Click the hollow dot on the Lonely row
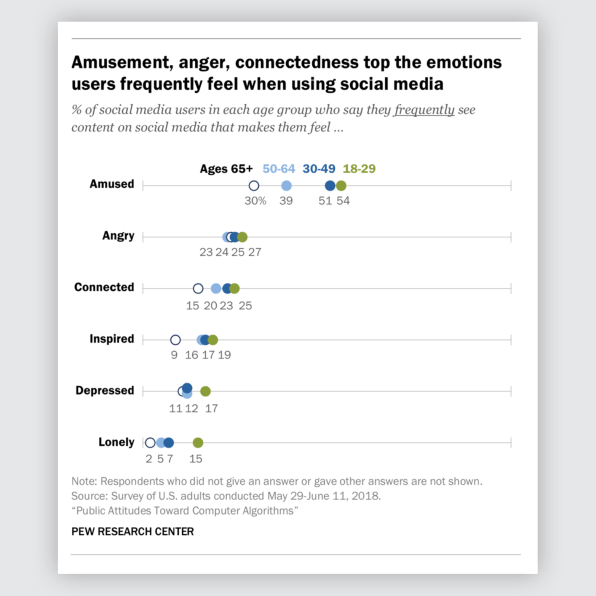 [150, 442]
